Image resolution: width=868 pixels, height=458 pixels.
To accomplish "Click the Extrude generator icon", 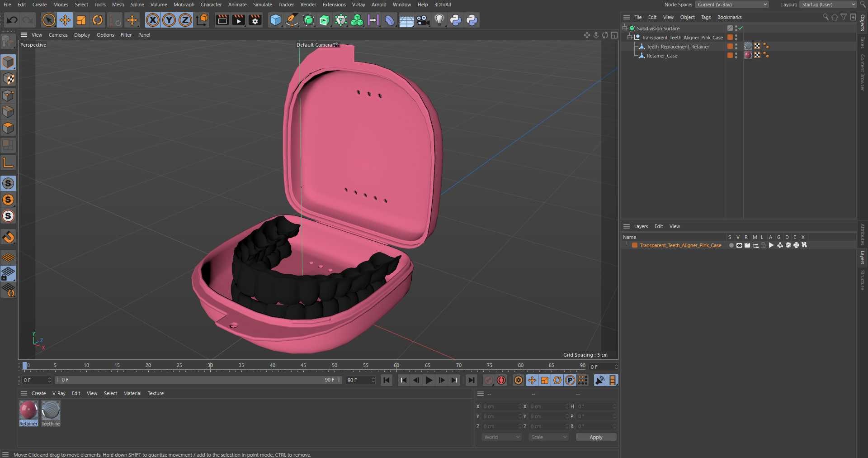I will point(325,20).
